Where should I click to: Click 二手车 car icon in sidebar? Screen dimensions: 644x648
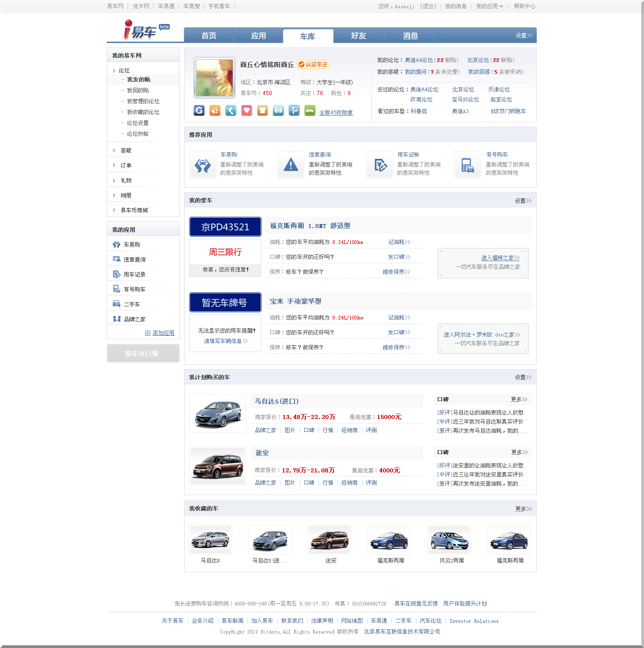pos(116,304)
